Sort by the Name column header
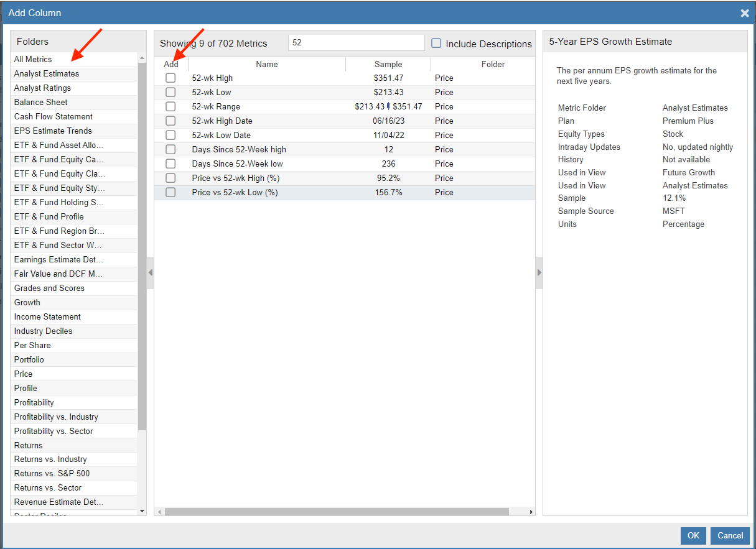This screenshot has width=756, height=549. (266, 65)
